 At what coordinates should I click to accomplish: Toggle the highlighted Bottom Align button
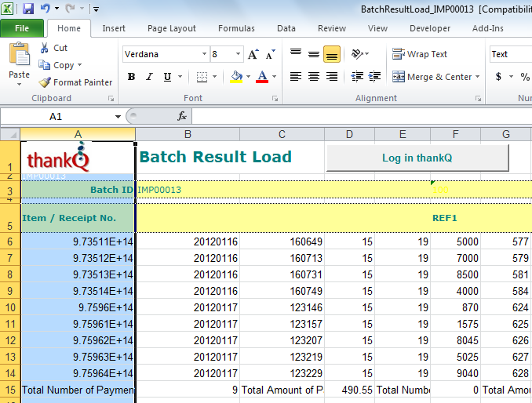click(332, 54)
